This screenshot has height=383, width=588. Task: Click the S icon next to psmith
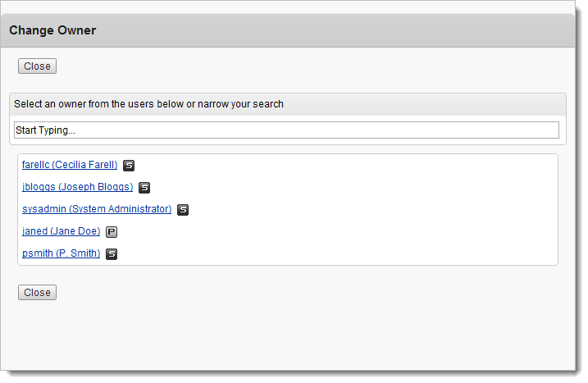[112, 254]
